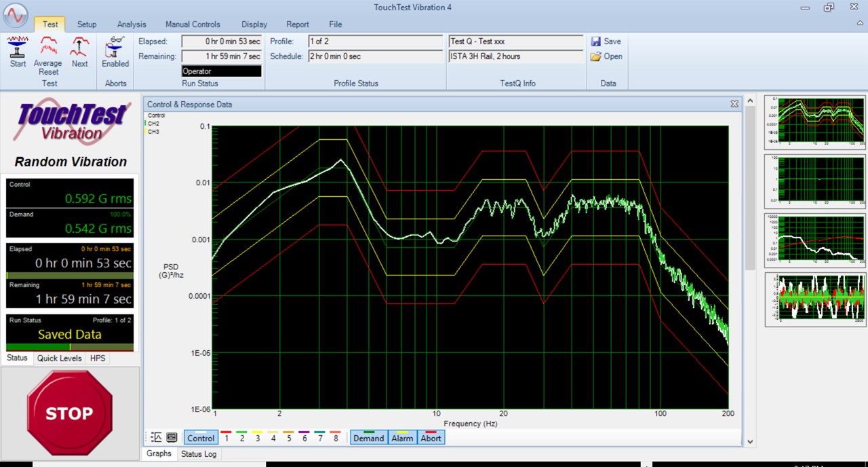Open the time waveform thumbnail

click(815, 299)
